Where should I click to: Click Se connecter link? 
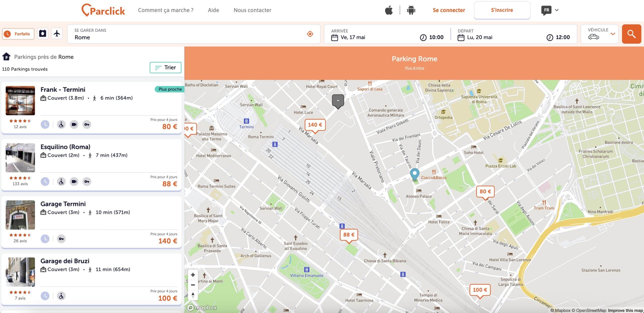[x=449, y=10]
